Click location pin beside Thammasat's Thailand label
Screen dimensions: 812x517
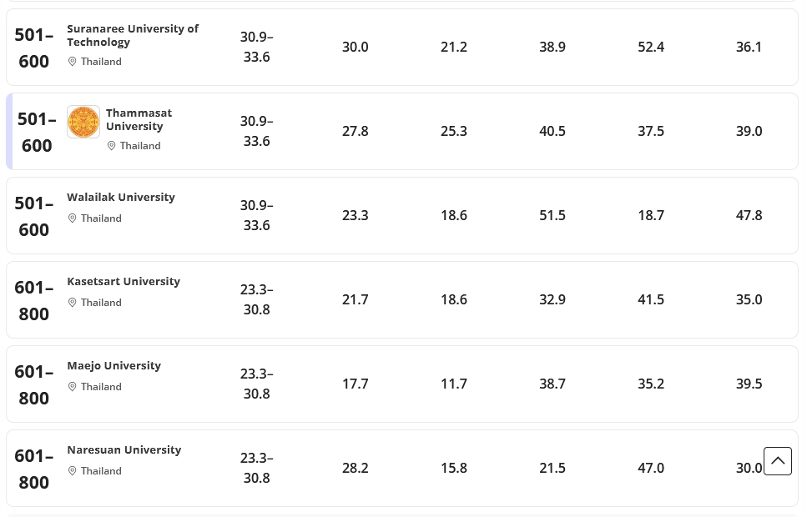[111, 146]
